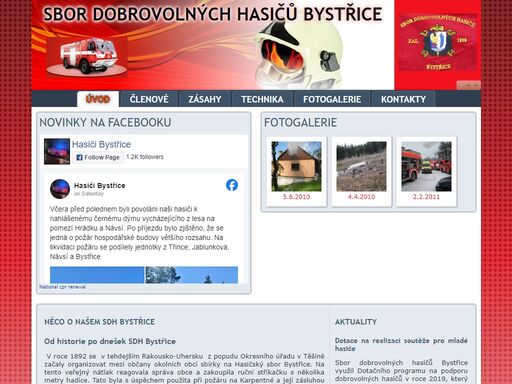Click the FOTOGALERIE section heading
This screenshot has width=512, height=384.
pos(300,122)
